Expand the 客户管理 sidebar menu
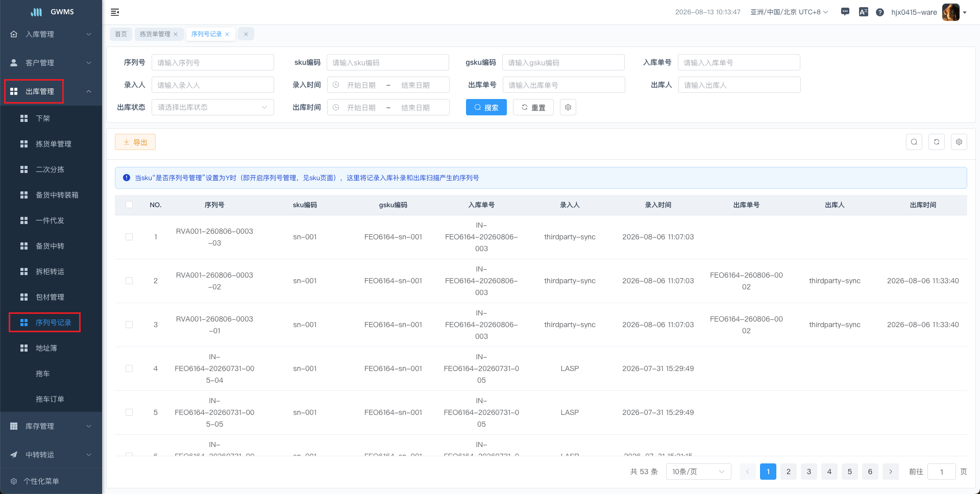 pyautogui.click(x=51, y=63)
